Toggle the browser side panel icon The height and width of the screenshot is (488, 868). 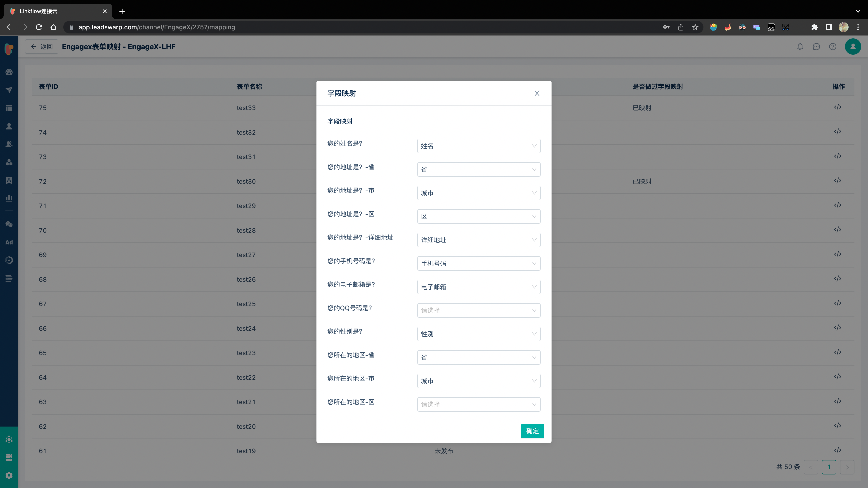829,27
